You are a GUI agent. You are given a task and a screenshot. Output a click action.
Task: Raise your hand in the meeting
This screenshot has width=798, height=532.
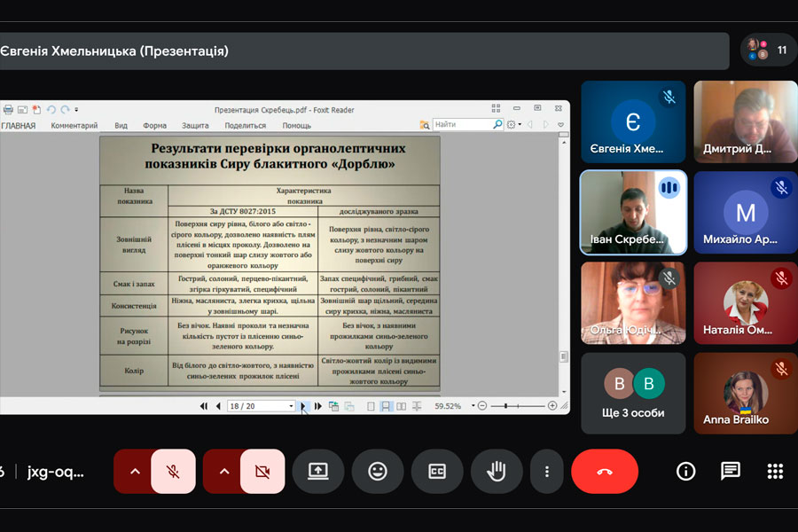coord(497,472)
